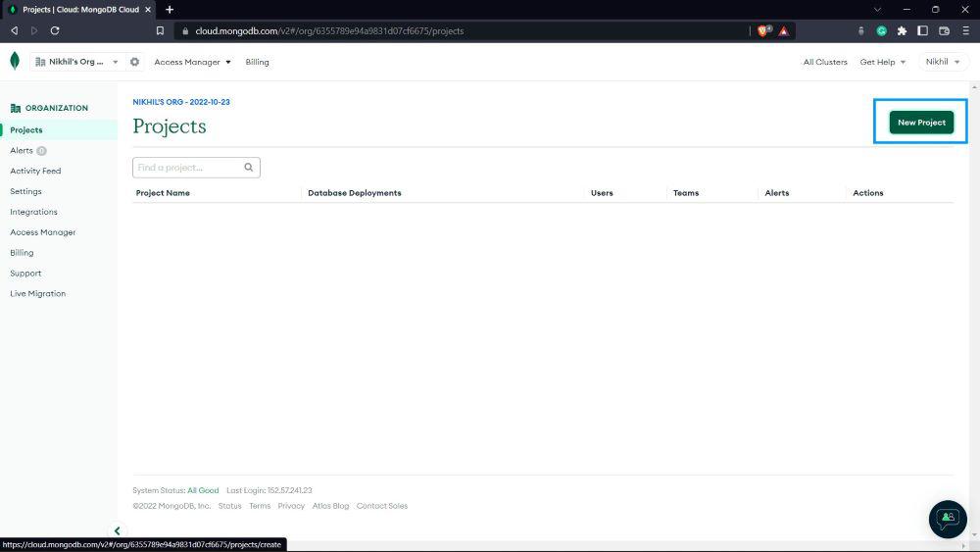Click the browser address bar URL

[329, 30]
